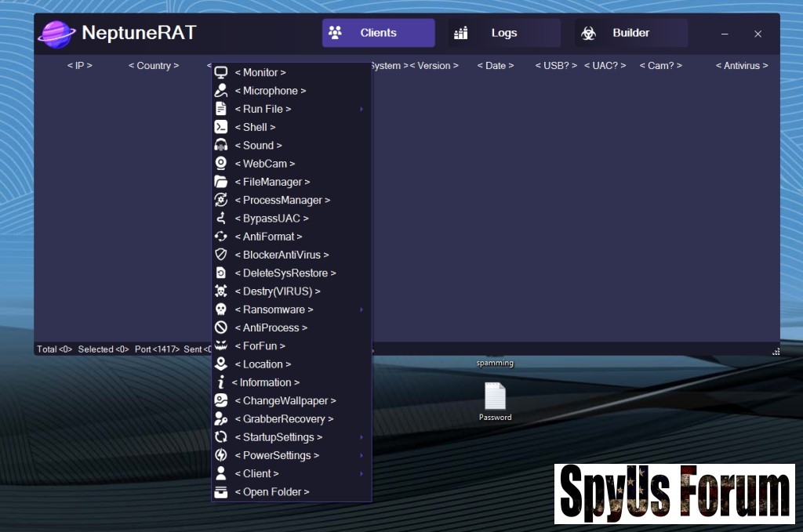Click the FileManager folder icon
This screenshot has width=803, height=532.
coord(221,182)
